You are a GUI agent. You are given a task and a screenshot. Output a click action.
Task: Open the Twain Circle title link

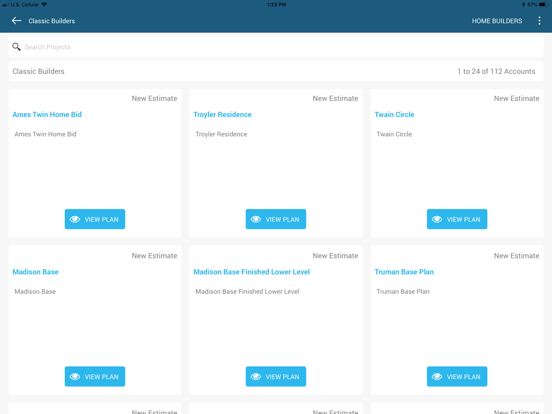tap(394, 114)
